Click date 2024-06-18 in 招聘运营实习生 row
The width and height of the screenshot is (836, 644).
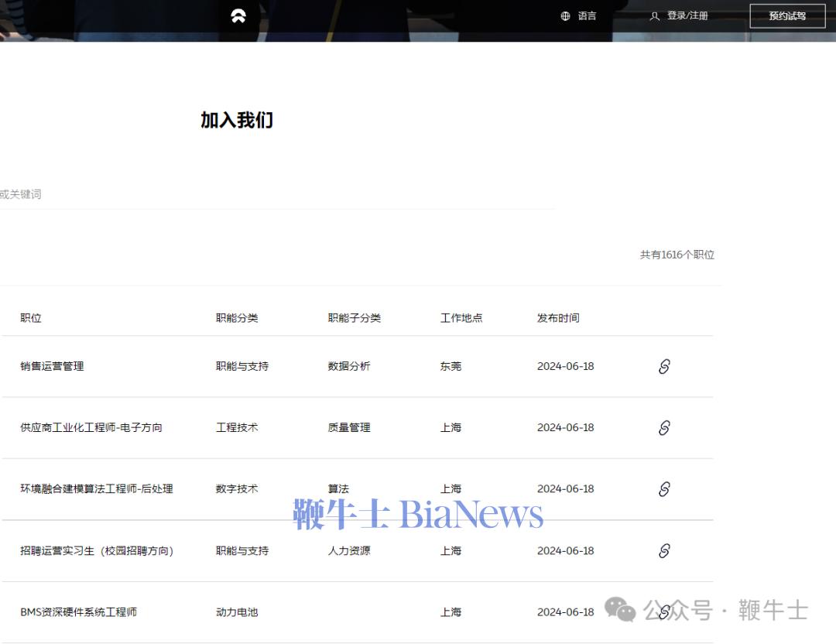[565, 550]
